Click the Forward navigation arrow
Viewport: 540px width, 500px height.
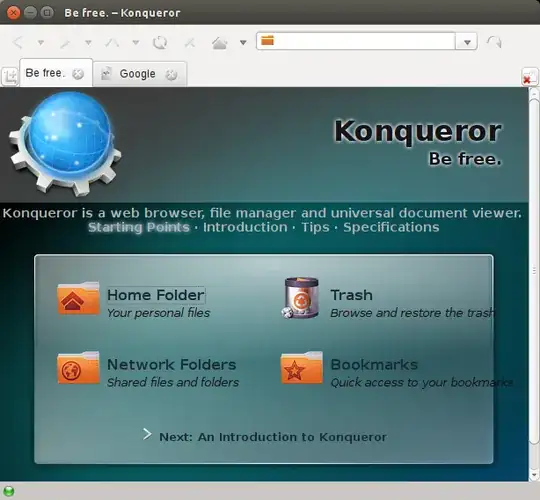(x=65, y=43)
